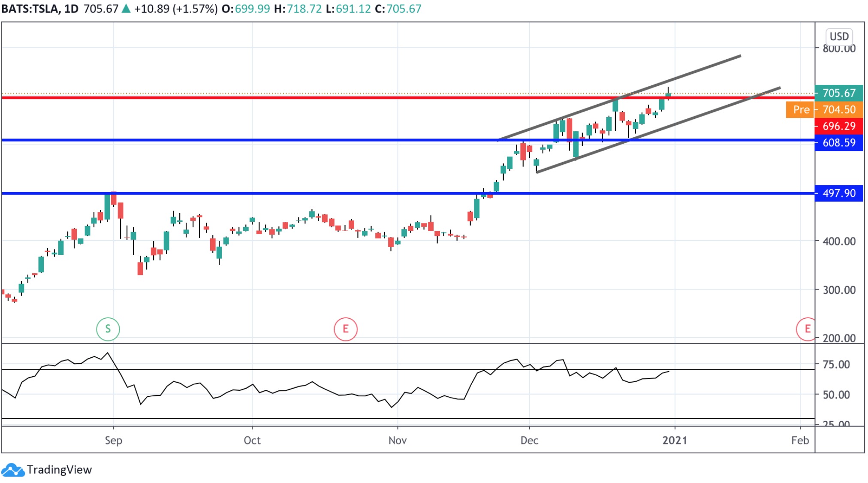
Task: Select the 696.29 red price label
Action: click(x=838, y=126)
